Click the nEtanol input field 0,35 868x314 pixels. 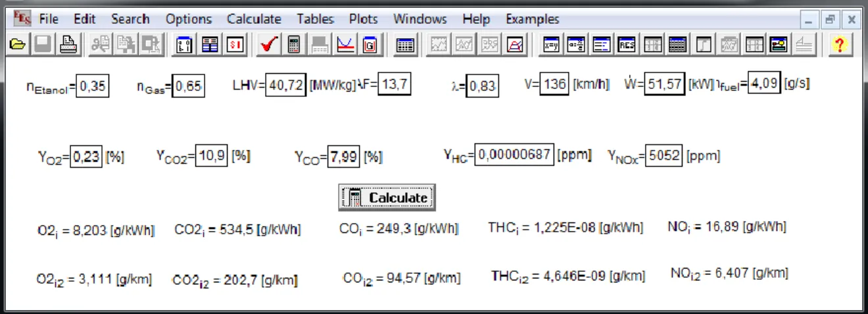click(93, 86)
